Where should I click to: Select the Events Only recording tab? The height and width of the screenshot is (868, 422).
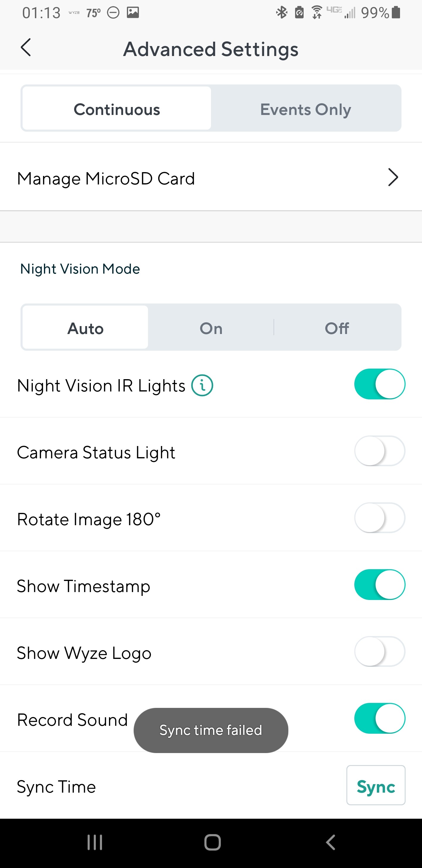click(x=305, y=109)
